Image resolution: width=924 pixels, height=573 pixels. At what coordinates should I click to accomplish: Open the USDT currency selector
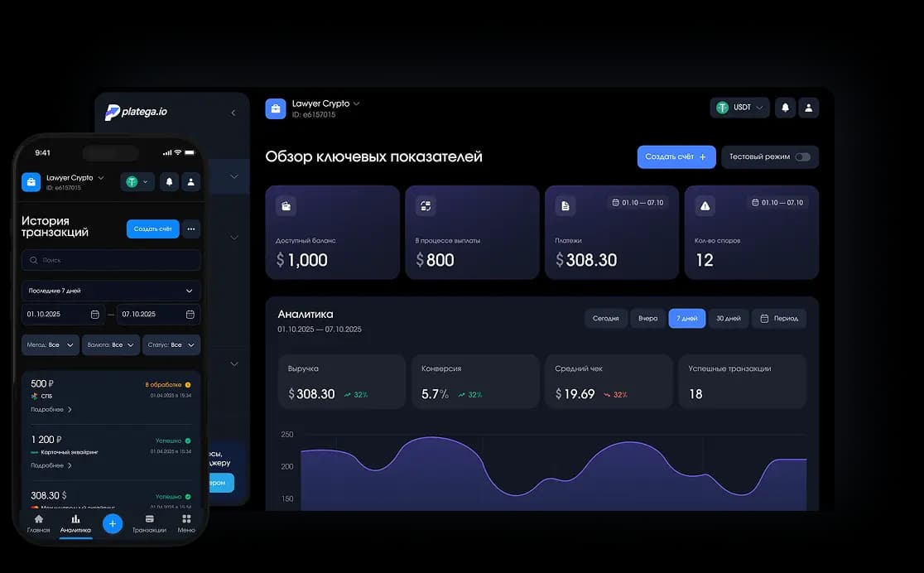[x=739, y=107]
